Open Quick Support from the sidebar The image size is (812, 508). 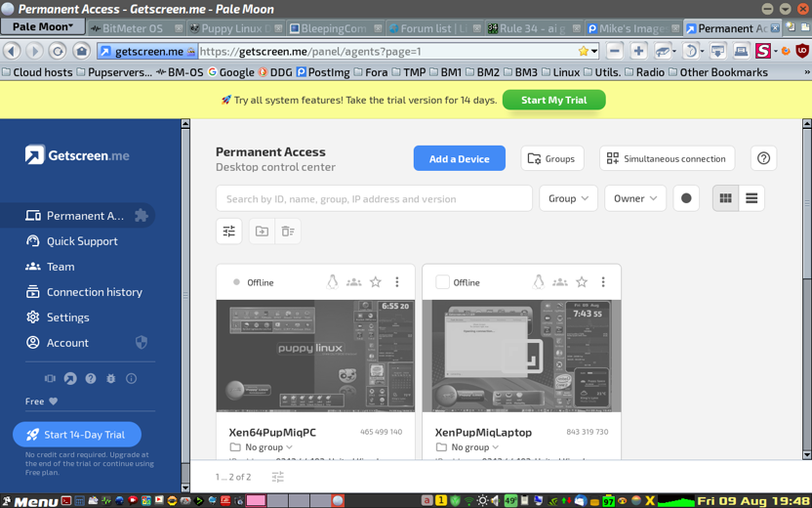(71, 241)
